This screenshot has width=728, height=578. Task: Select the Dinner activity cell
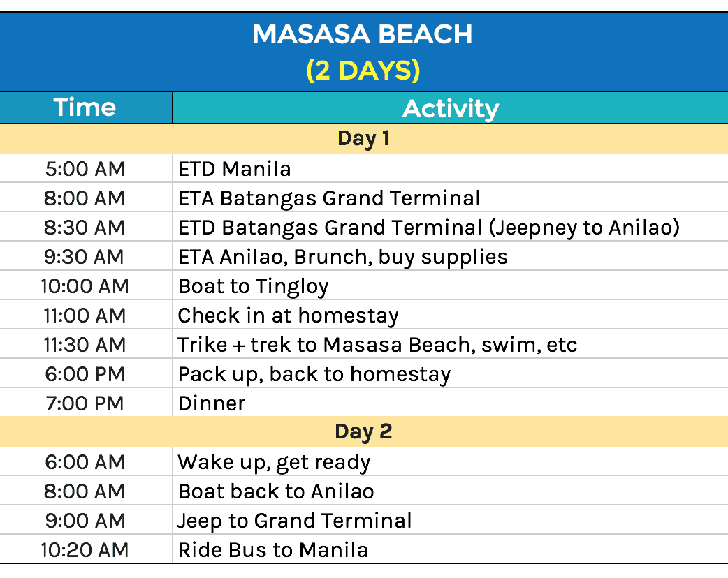click(212, 403)
